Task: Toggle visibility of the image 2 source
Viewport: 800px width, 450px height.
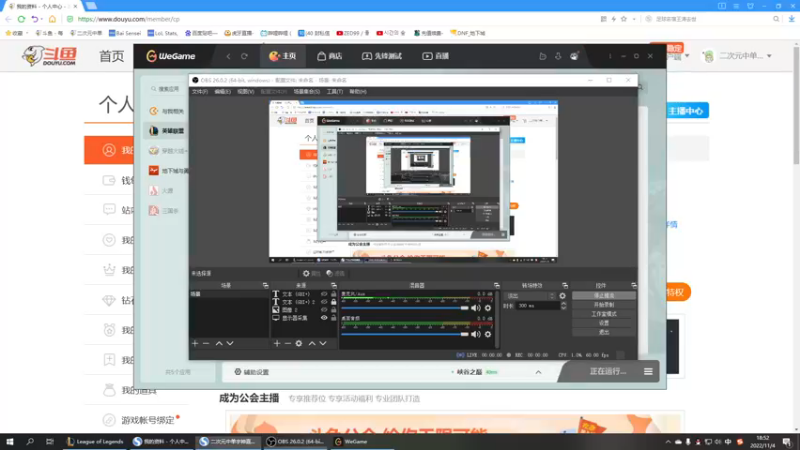Action: [324, 310]
